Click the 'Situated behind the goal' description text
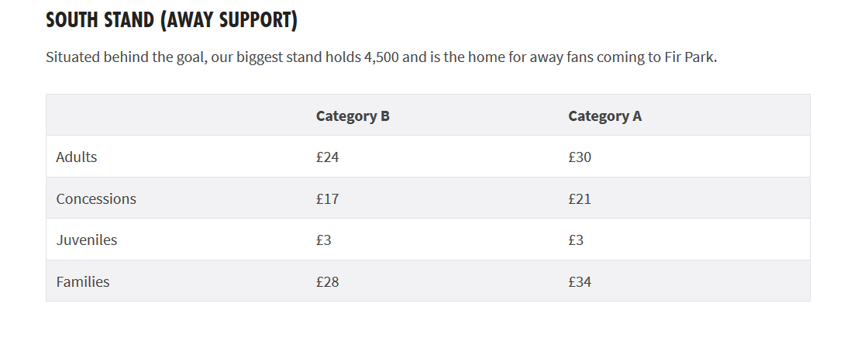This screenshot has width=868, height=338. [127, 57]
